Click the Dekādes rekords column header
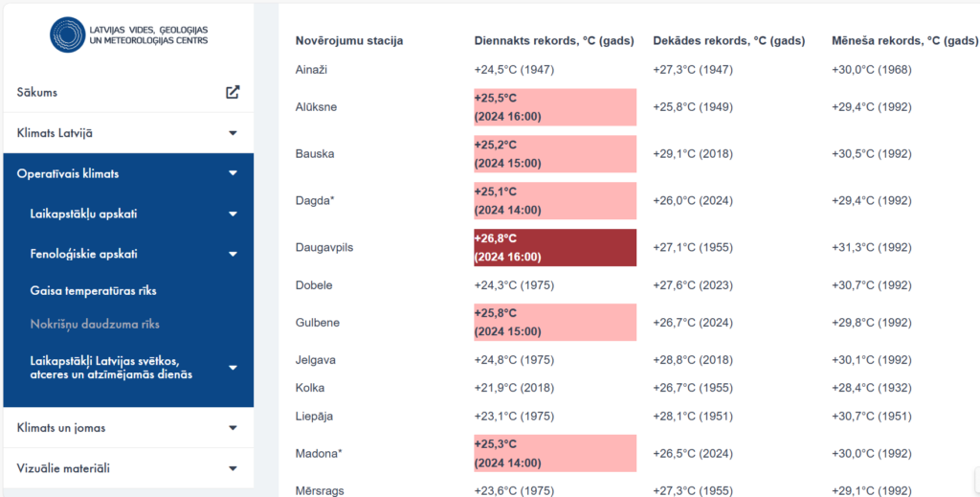 728,41
